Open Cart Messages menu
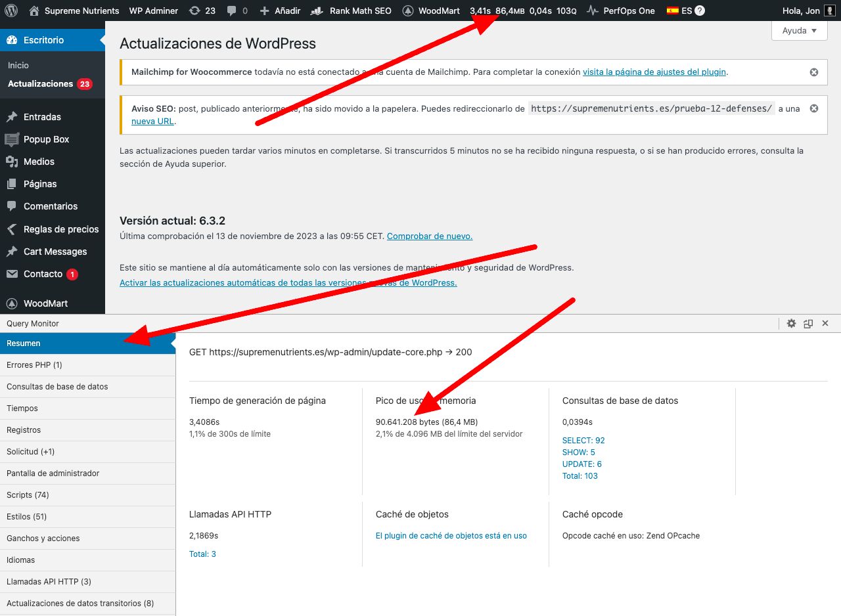This screenshot has width=841, height=616. 53,252
